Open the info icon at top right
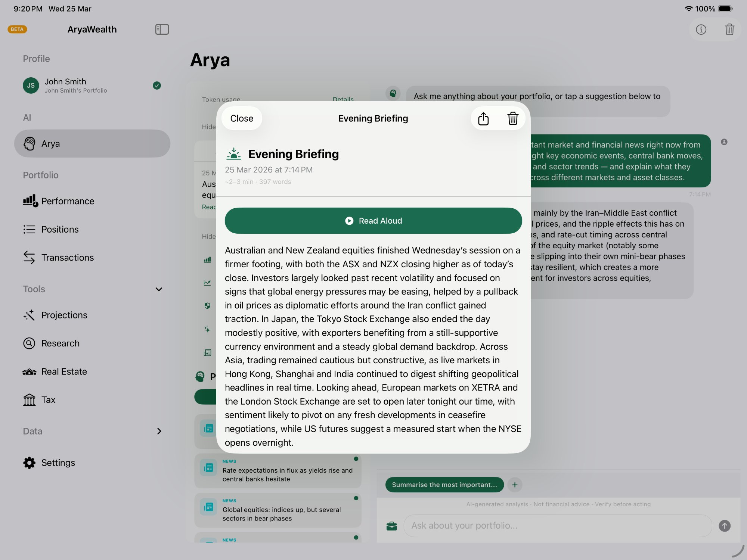The width and height of the screenshot is (747, 560). tap(701, 29)
